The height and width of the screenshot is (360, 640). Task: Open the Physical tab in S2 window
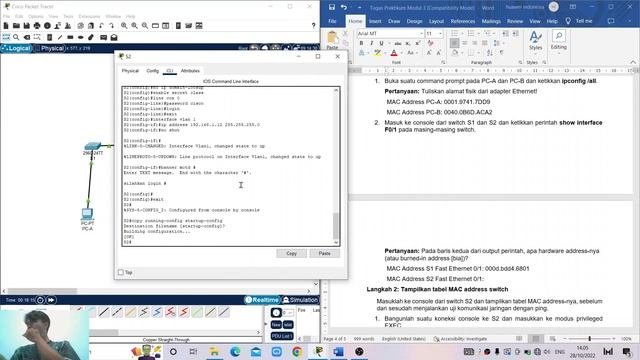coord(130,71)
